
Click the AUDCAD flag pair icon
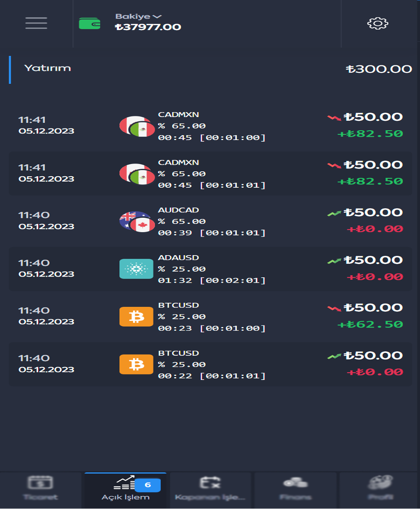(137, 221)
